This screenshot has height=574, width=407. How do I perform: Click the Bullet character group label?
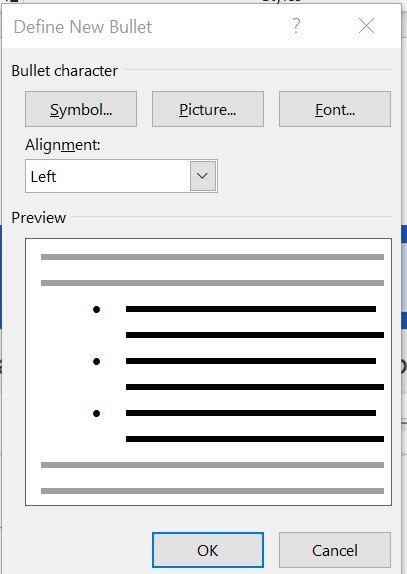click(x=65, y=71)
